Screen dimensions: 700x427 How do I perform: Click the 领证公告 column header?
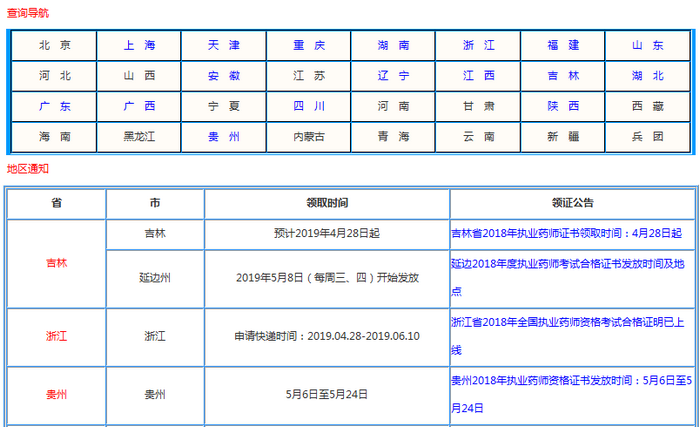tap(572, 203)
